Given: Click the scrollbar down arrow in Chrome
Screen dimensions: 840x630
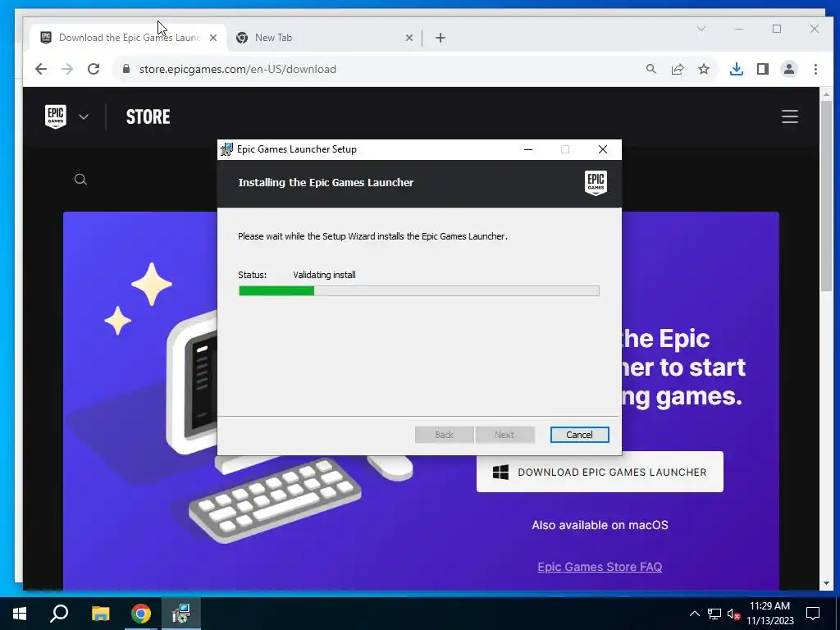Looking at the screenshot, I should coord(826,583).
